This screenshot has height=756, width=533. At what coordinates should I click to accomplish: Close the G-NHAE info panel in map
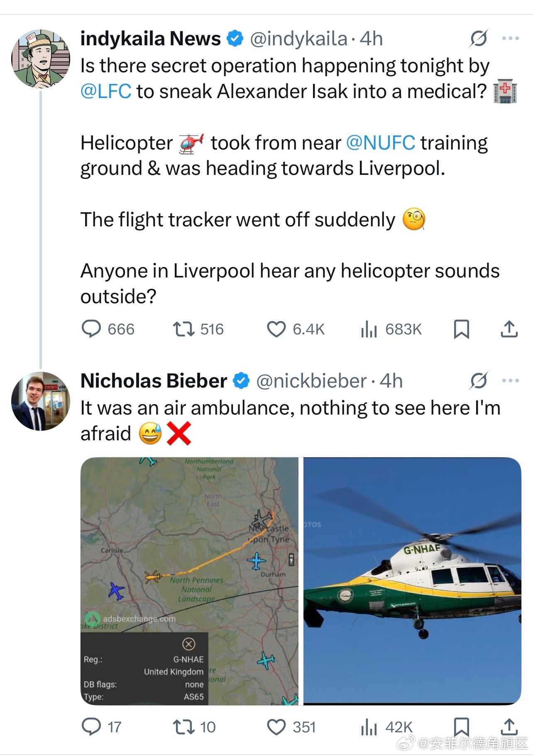coord(188,644)
